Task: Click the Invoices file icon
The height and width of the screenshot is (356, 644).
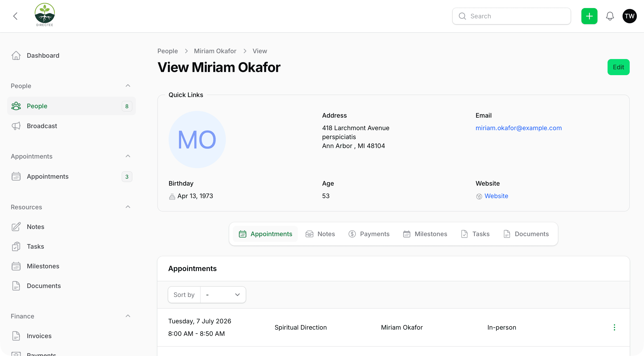Action: coord(16,336)
